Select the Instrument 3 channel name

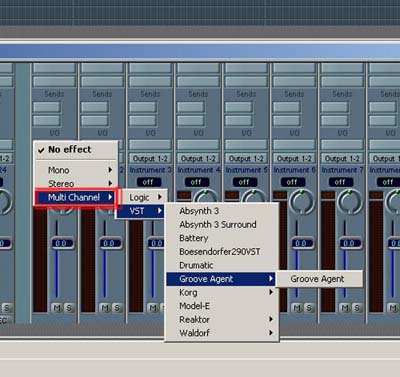pos(150,170)
